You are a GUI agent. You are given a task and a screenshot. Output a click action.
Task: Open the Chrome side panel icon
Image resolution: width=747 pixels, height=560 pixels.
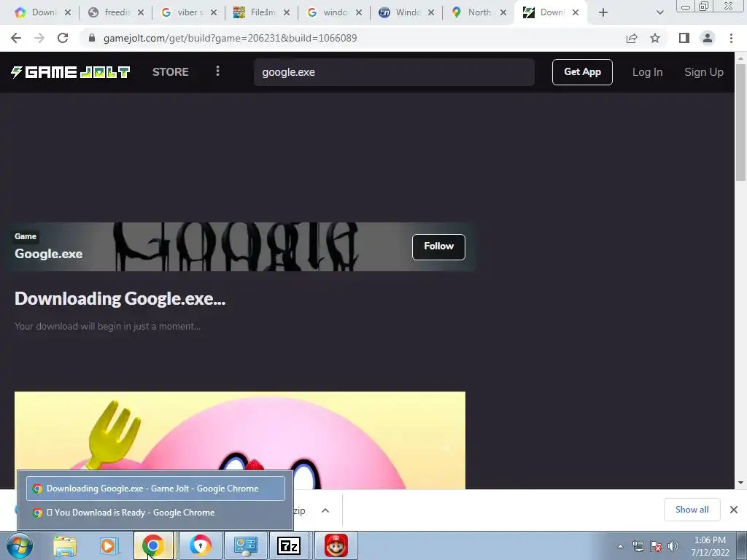pyautogui.click(x=684, y=38)
